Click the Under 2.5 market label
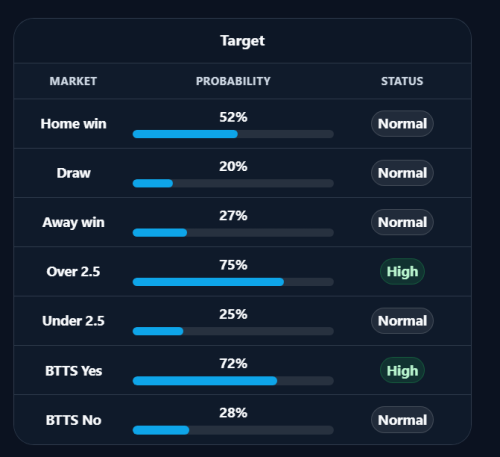 click(x=73, y=321)
